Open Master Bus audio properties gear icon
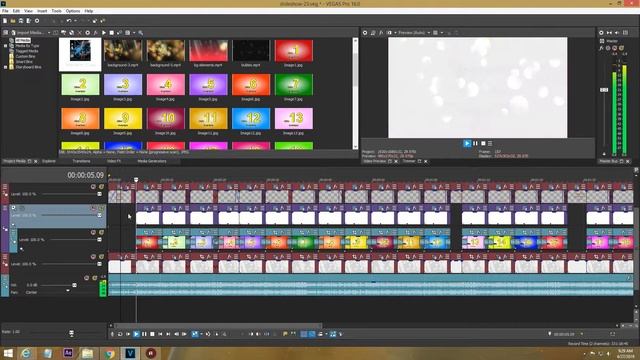This screenshot has width=640, height=360. pos(601,33)
